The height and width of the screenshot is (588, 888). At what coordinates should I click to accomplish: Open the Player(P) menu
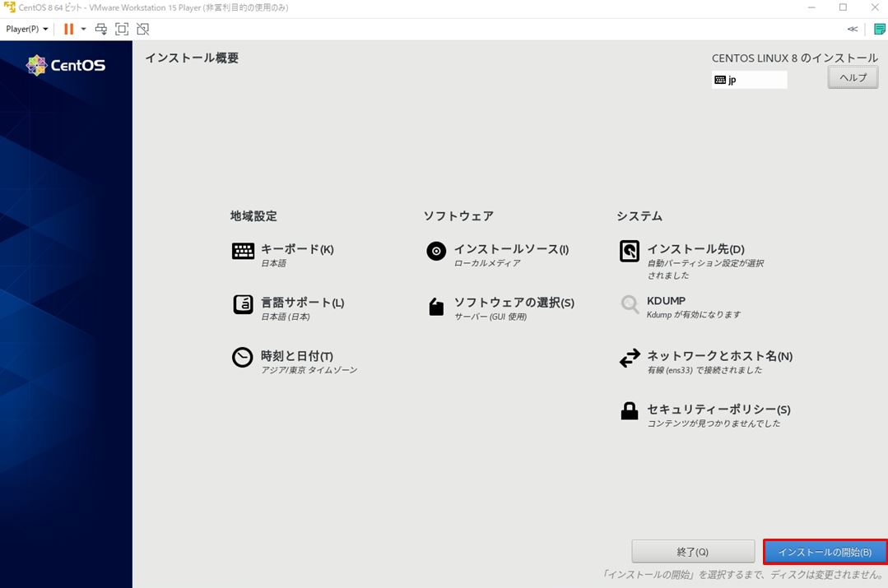(26, 29)
